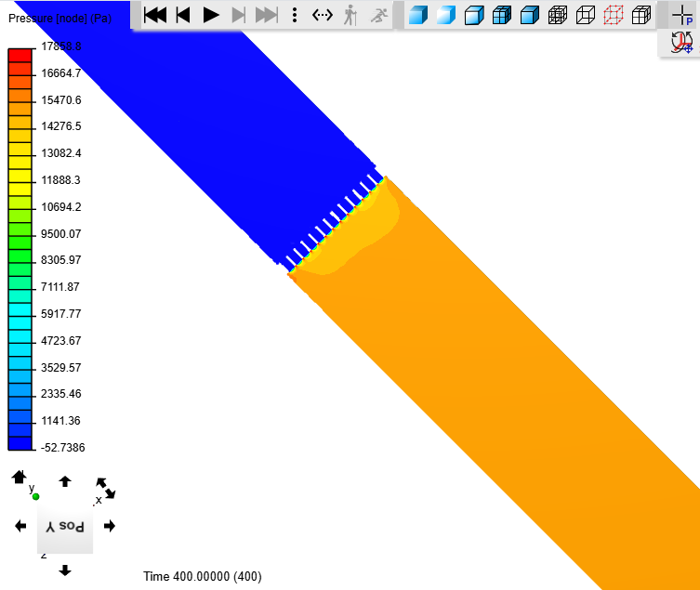
Task: Click the legend value 10694.2
Action: (61, 207)
